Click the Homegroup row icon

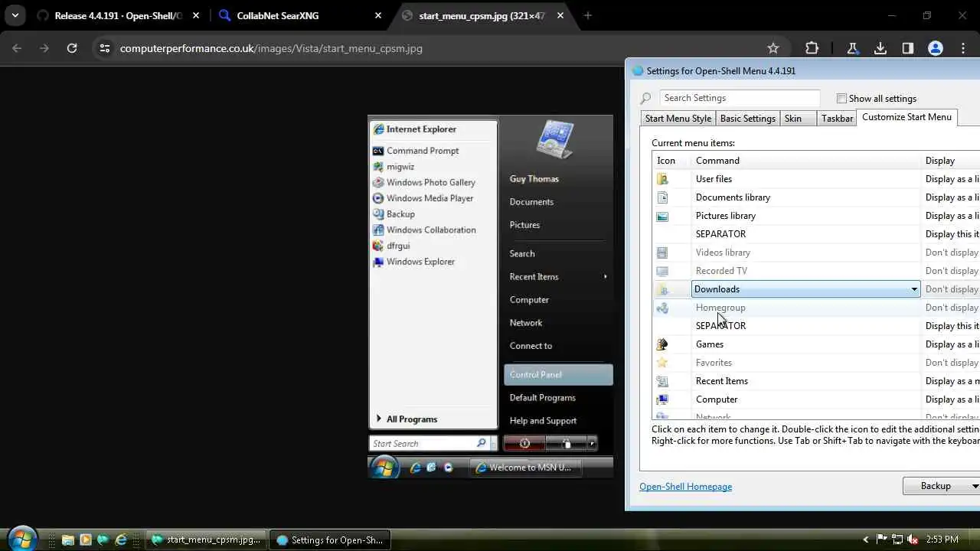coord(662,308)
